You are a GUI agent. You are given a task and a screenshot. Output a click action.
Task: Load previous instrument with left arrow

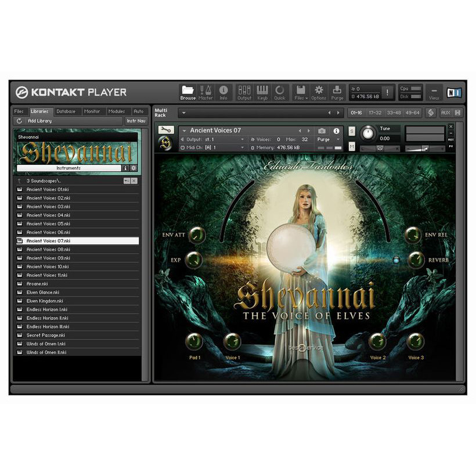click(x=300, y=131)
